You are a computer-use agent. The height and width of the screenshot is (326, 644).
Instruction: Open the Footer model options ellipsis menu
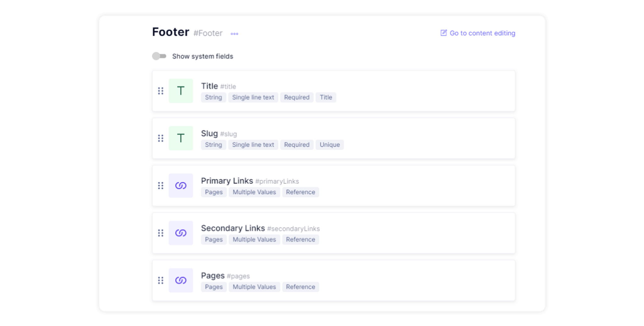(234, 34)
